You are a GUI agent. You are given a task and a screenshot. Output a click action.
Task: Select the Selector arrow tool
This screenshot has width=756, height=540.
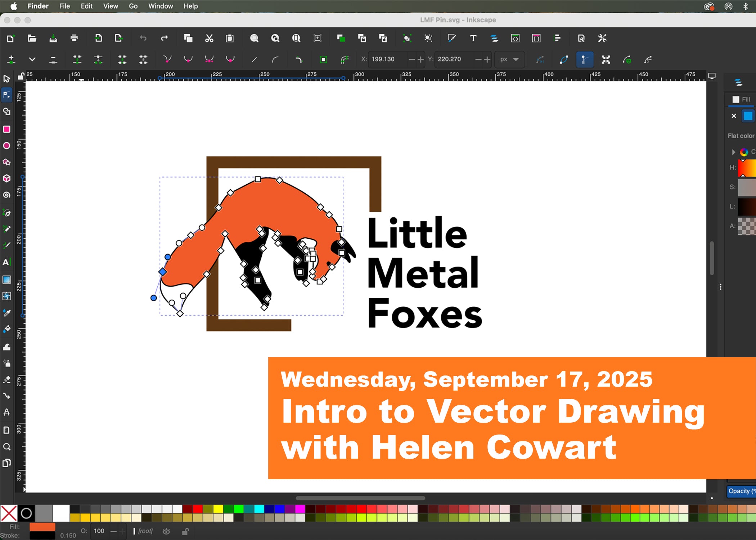coord(6,78)
